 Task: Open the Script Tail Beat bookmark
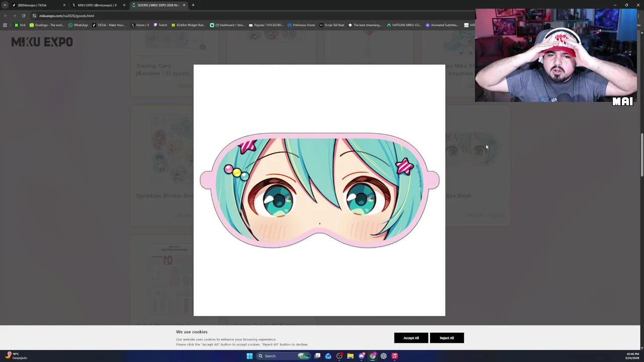click(x=332, y=25)
